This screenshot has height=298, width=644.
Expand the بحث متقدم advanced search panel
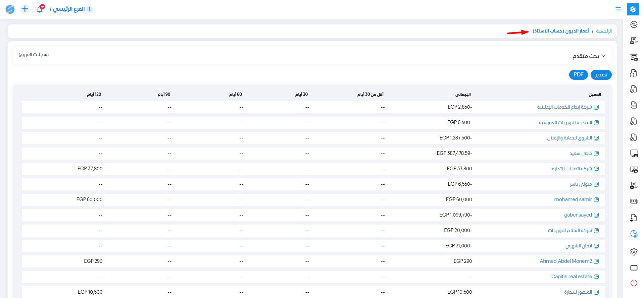pyautogui.click(x=587, y=56)
